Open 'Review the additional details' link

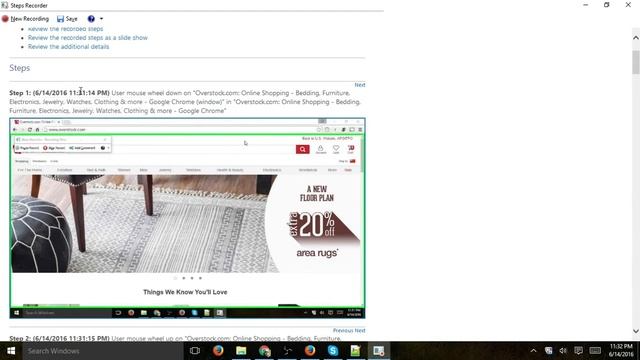pos(69,47)
